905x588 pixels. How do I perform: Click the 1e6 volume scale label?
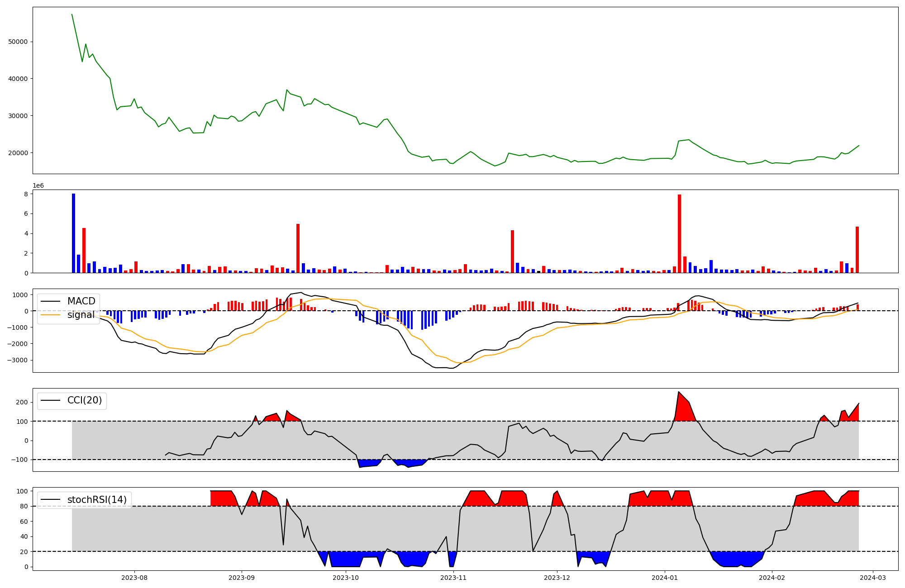[38, 186]
